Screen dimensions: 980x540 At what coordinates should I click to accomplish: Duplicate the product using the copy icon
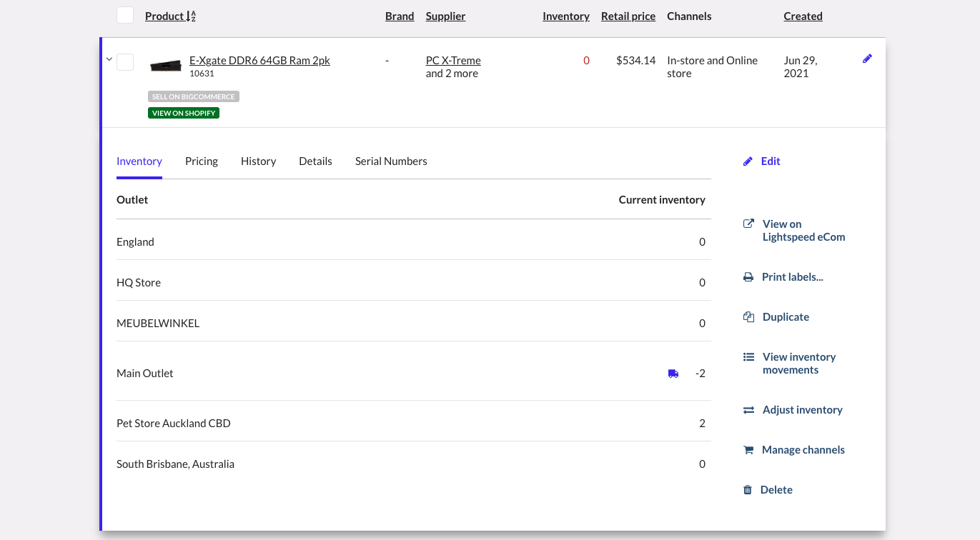(x=748, y=316)
